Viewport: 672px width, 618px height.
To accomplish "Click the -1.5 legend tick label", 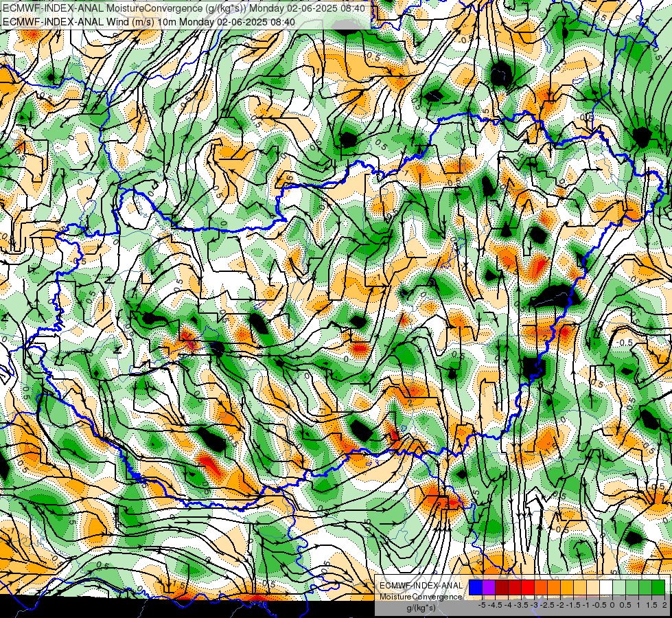I will tap(573, 605).
